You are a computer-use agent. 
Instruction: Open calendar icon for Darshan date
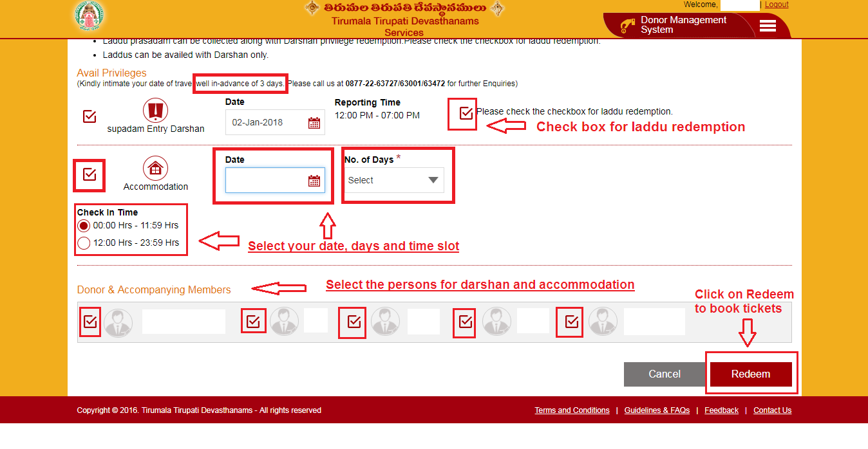pyautogui.click(x=314, y=123)
